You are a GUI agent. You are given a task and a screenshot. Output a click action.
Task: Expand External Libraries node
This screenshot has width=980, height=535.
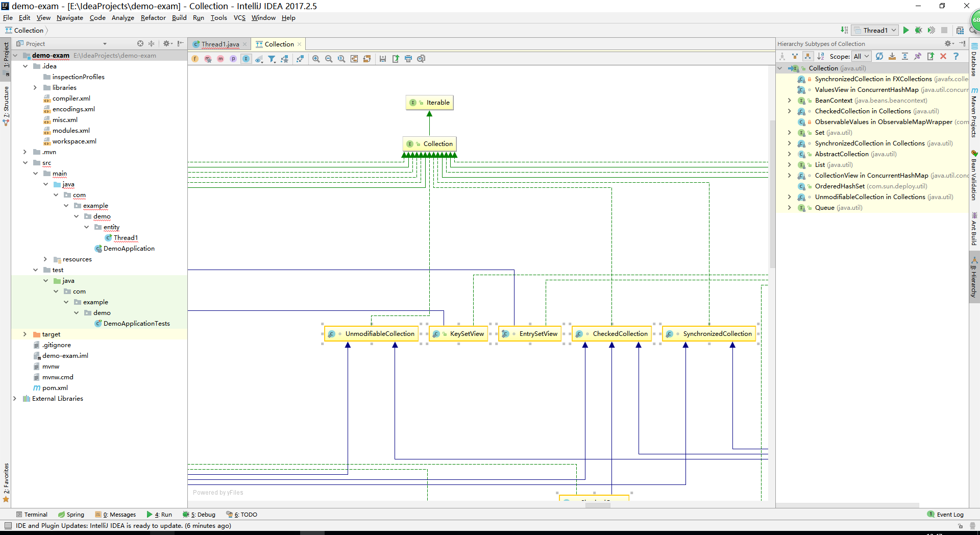(x=15, y=399)
